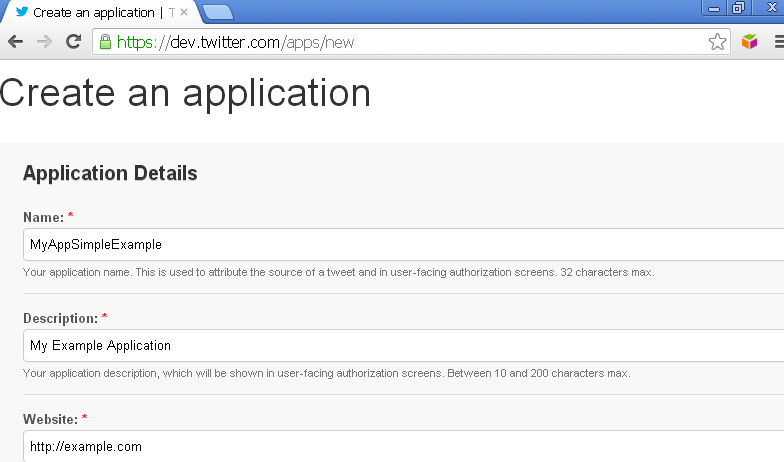Restore down the browser window
The height and width of the screenshot is (462, 784).
[x=739, y=8]
